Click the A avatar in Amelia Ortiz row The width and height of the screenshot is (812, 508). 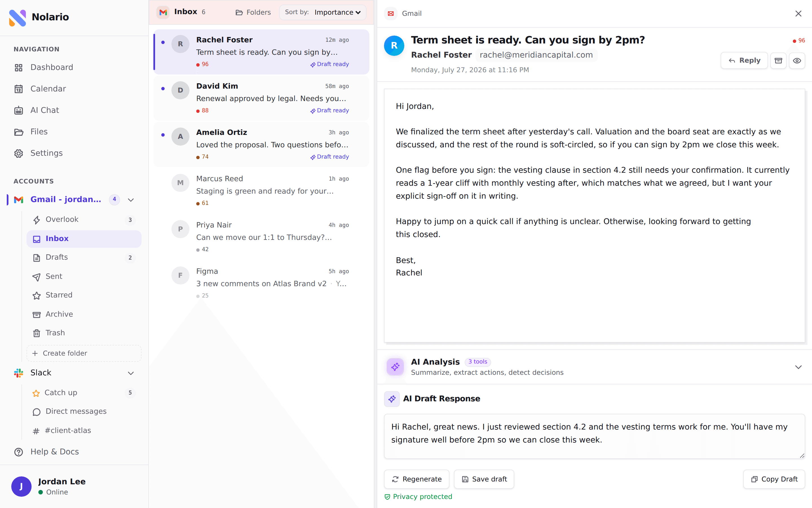tap(180, 136)
